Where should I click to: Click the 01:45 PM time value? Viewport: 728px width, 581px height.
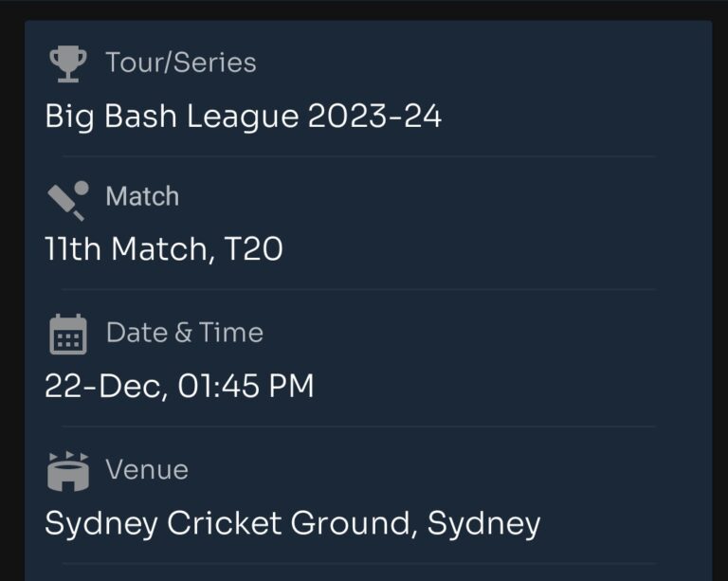pyautogui.click(x=246, y=386)
